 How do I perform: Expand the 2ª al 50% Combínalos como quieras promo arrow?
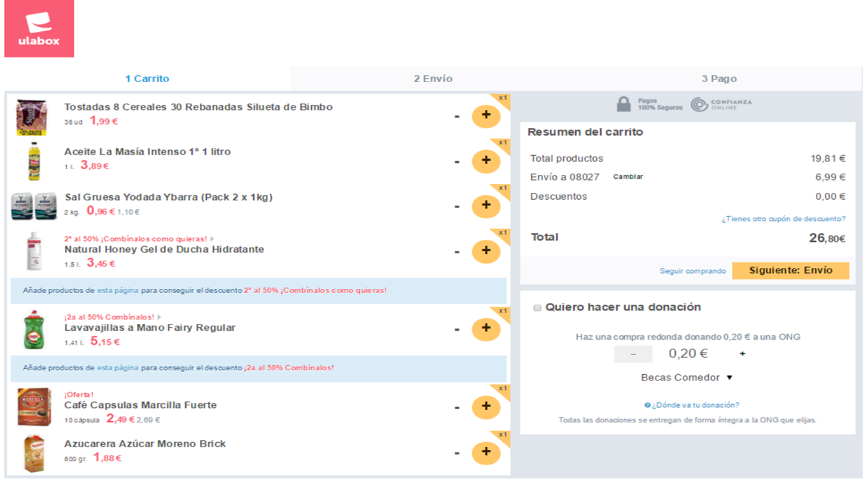point(212,239)
